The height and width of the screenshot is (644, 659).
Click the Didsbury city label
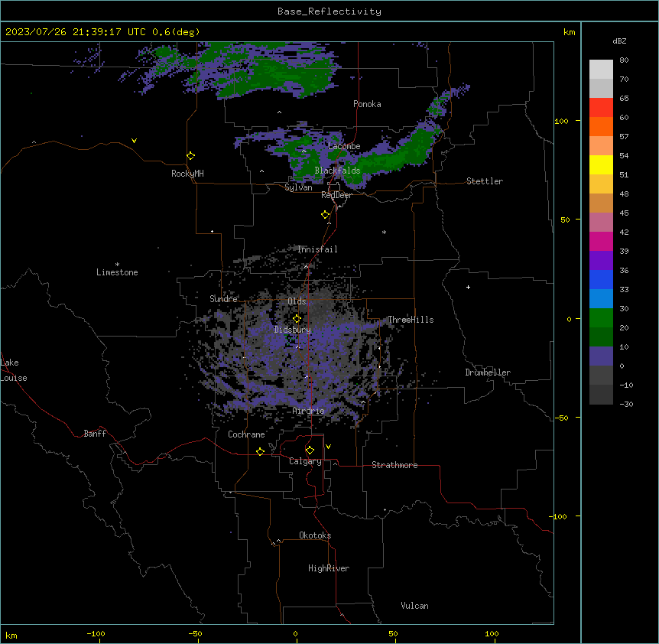(x=293, y=330)
